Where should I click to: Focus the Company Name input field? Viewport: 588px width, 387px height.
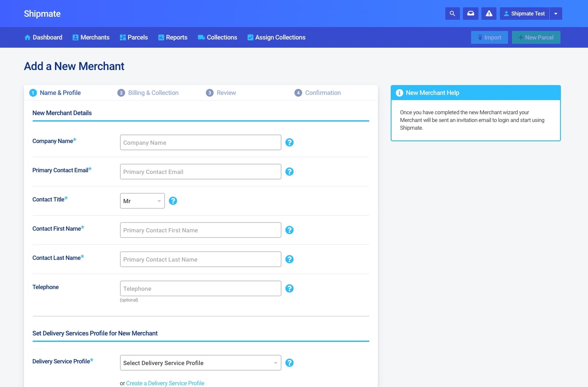pos(201,143)
